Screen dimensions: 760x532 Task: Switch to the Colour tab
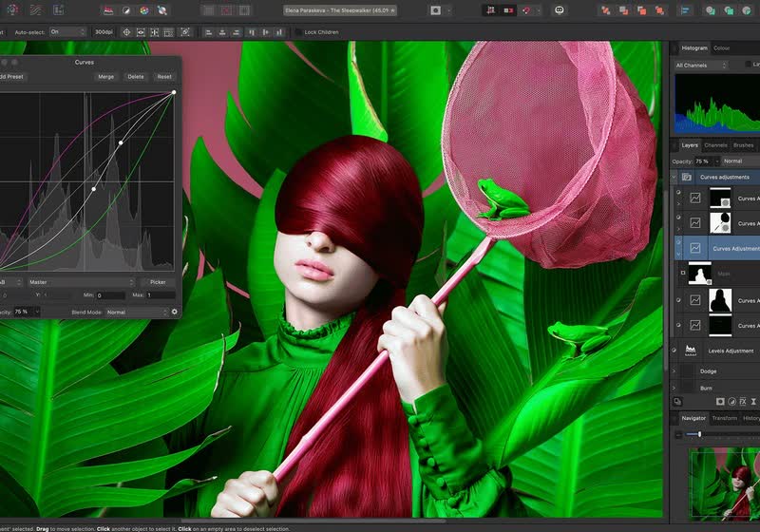click(722, 47)
